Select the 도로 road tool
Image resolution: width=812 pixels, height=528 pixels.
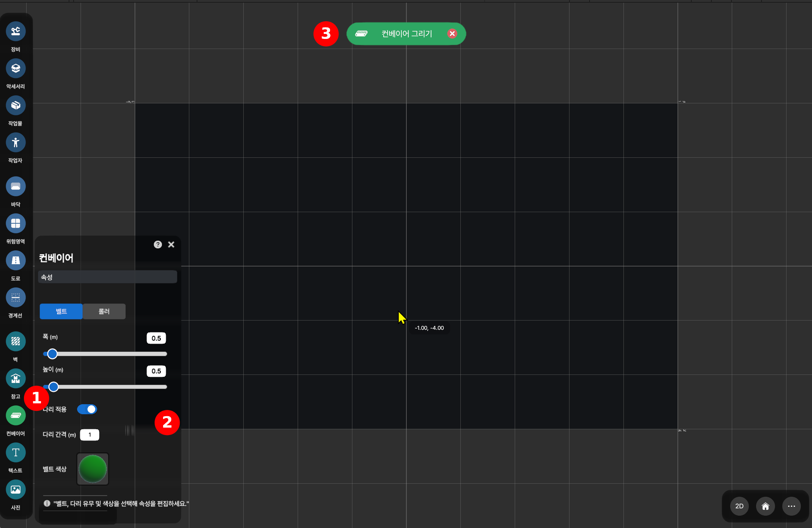pyautogui.click(x=15, y=260)
